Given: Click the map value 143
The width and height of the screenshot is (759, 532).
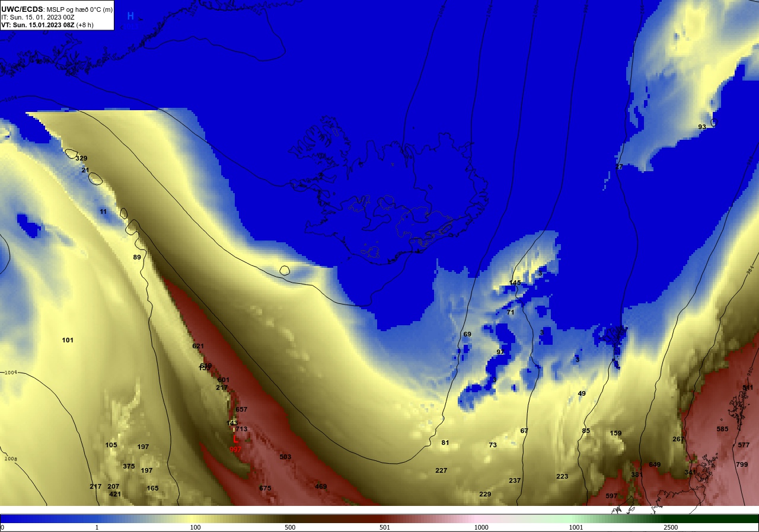Looking at the screenshot, I should pos(232,423).
